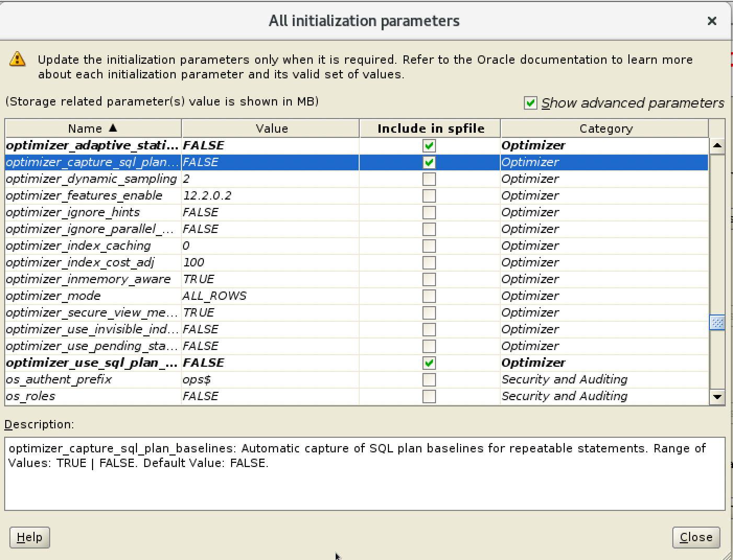This screenshot has height=560, width=733.
Task: Edit the value 2 for optimizer_dynamic_sampling
Action: pyautogui.click(x=270, y=179)
